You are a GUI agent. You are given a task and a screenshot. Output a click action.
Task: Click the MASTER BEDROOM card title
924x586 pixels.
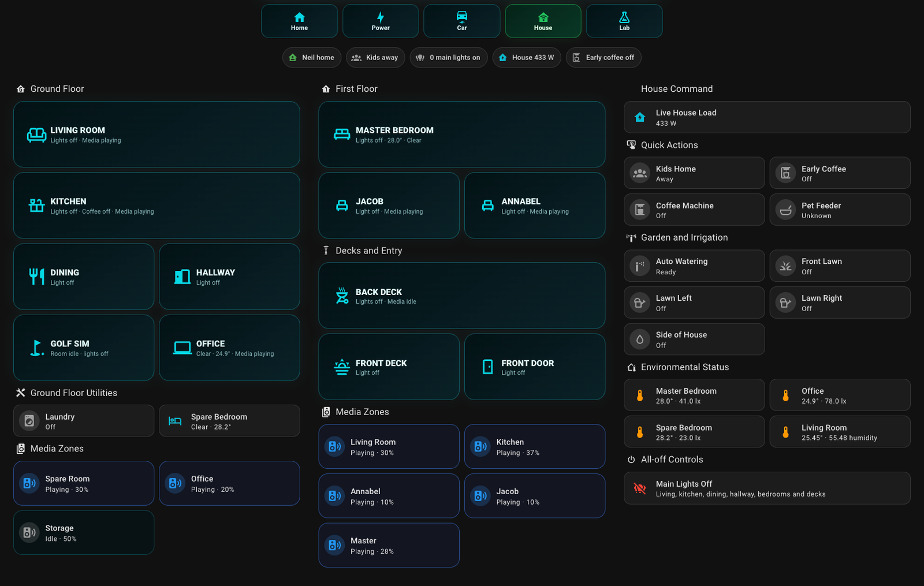coord(394,130)
